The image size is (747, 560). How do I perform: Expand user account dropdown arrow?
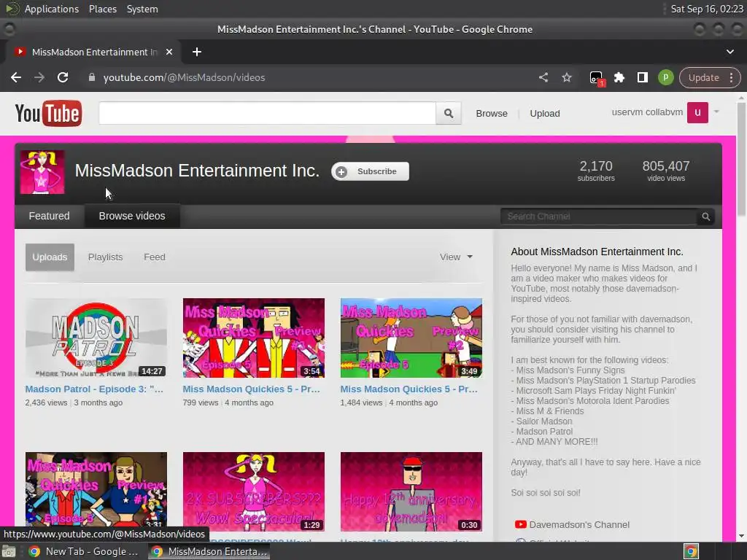[x=716, y=112]
